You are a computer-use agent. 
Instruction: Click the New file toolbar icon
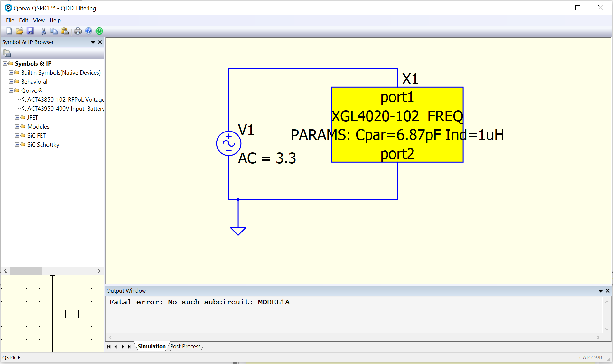coord(9,31)
